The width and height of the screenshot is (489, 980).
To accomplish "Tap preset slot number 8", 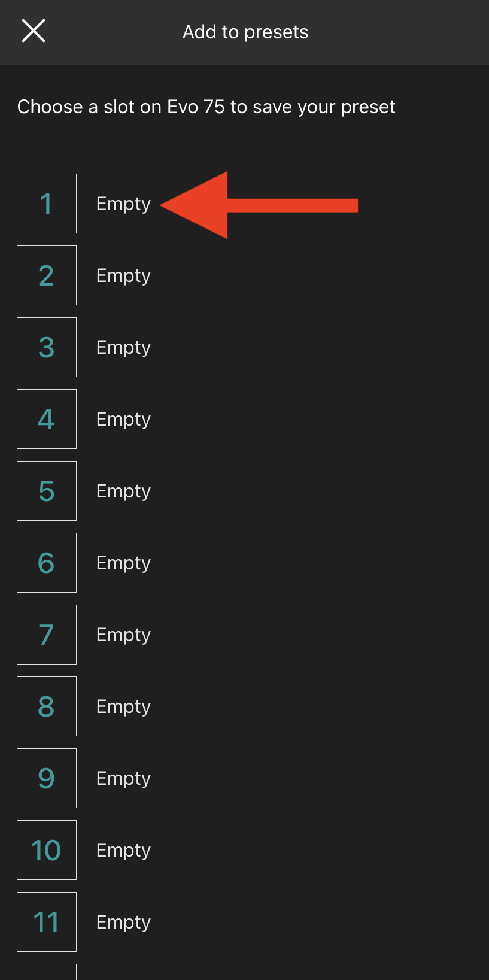I will click(x=47, y=706).
